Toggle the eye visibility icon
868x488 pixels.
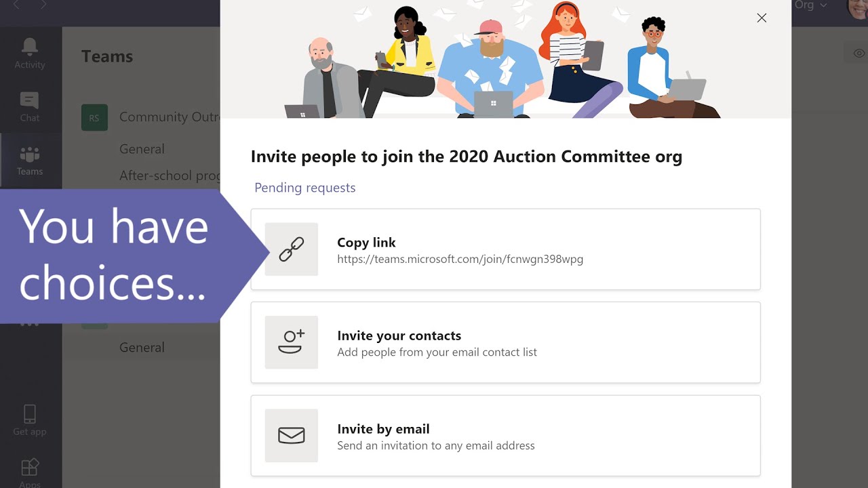click(x=859, y=54)
